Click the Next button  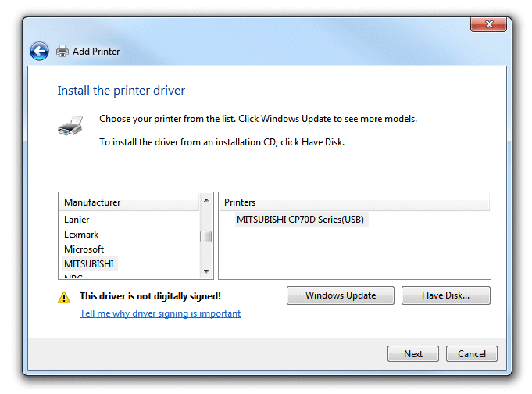pos(413,354)
